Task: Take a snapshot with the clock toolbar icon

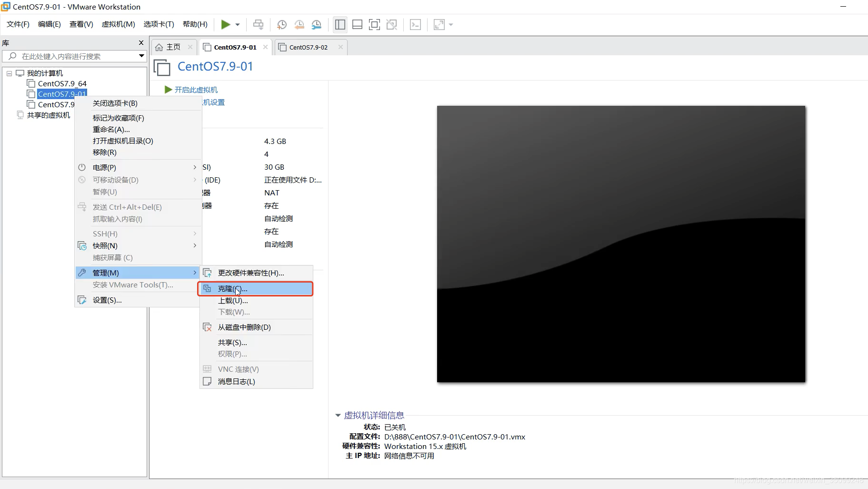Action: coord(281,24)
